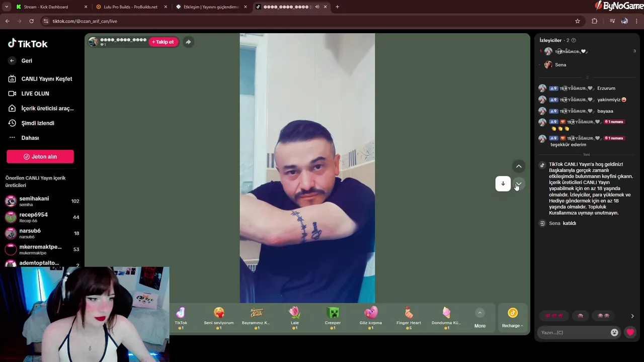Open the tab search dropdown
This screenshot has height=362, width=644.
7,7
